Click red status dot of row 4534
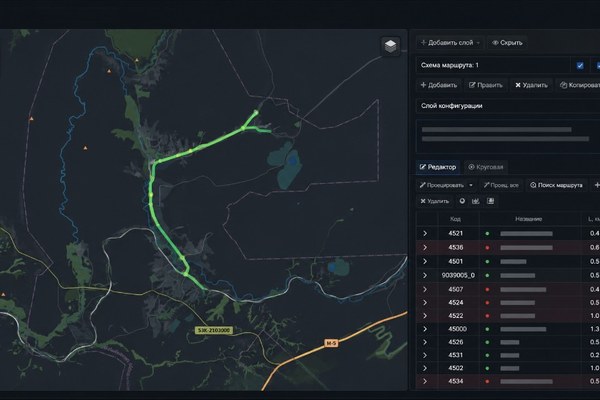Screen dimensions: 600x400 pos(488,382)
